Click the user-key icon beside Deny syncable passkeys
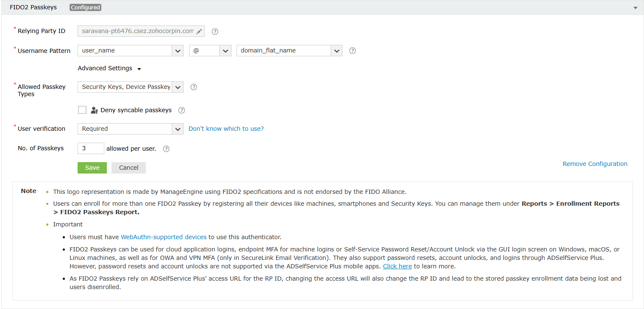 pos(95,110)
